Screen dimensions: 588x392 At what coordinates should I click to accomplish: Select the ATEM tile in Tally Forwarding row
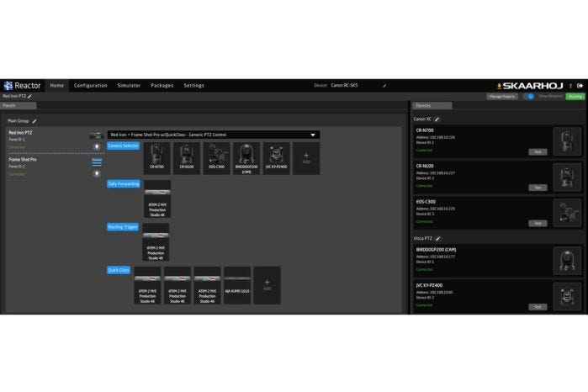coord(157,199)
